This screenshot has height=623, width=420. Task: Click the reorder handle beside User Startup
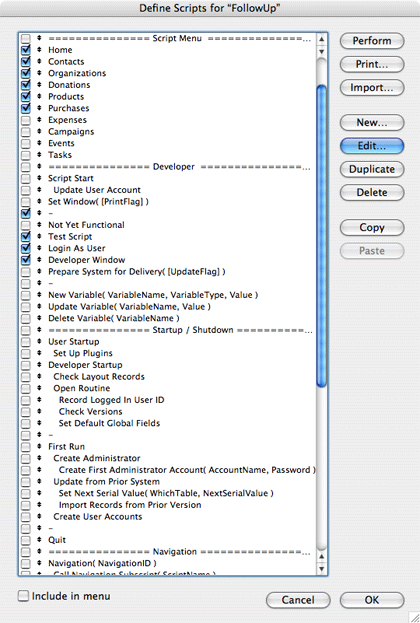pos(39,341)
